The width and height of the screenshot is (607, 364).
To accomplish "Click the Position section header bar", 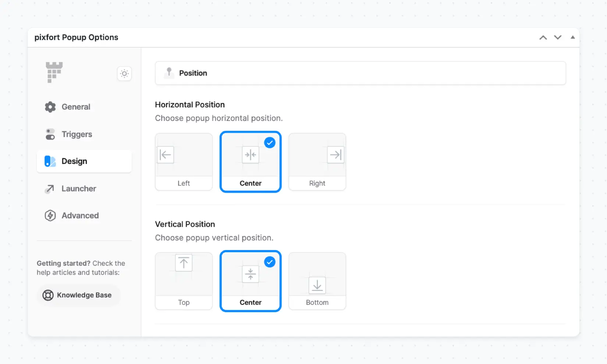I will click(360, 73).
